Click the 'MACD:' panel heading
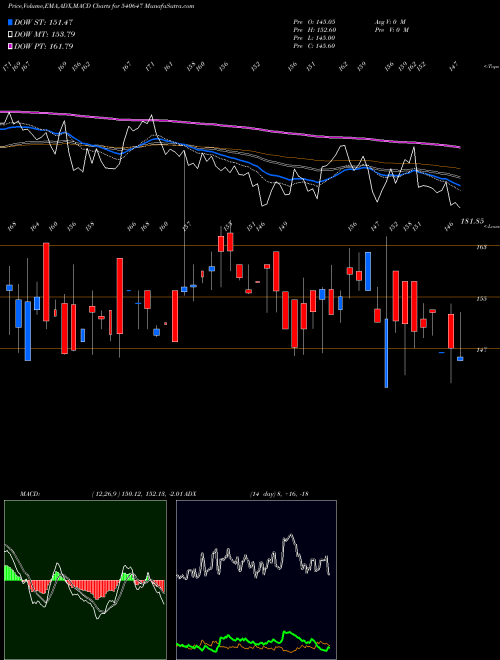Image resolution: width=500 pixels, height=660 pixels. click(29, 494)
